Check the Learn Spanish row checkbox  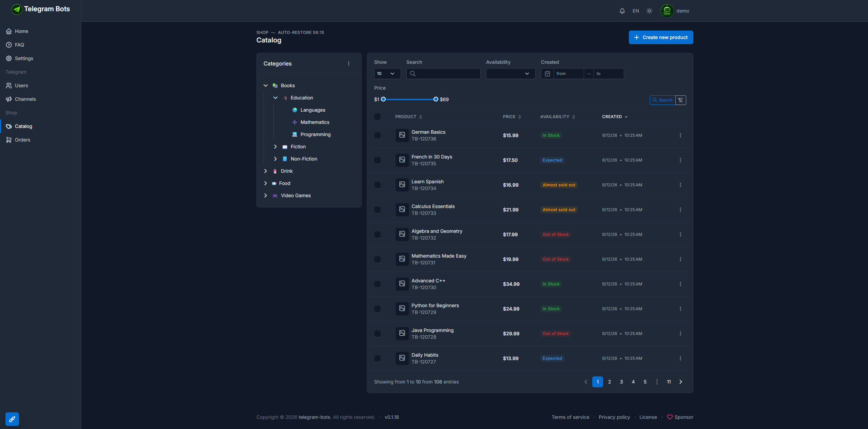click(378, 185)
